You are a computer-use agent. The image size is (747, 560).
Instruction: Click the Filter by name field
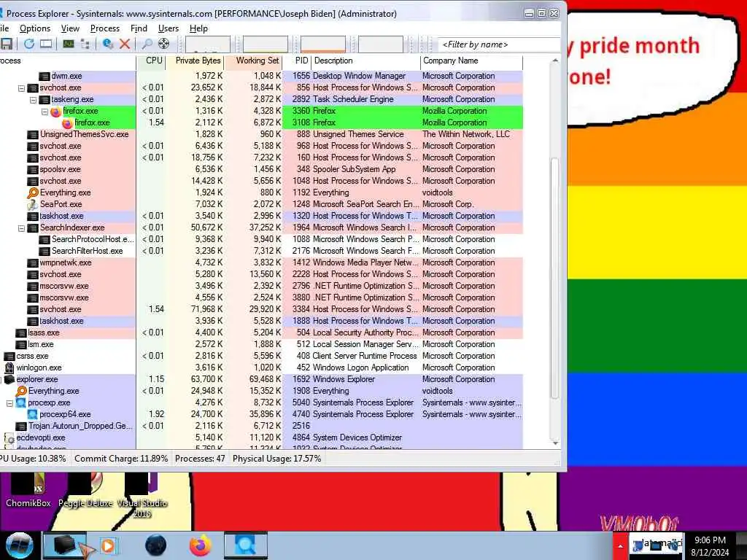pyautogui.click(x=498, y=44)
